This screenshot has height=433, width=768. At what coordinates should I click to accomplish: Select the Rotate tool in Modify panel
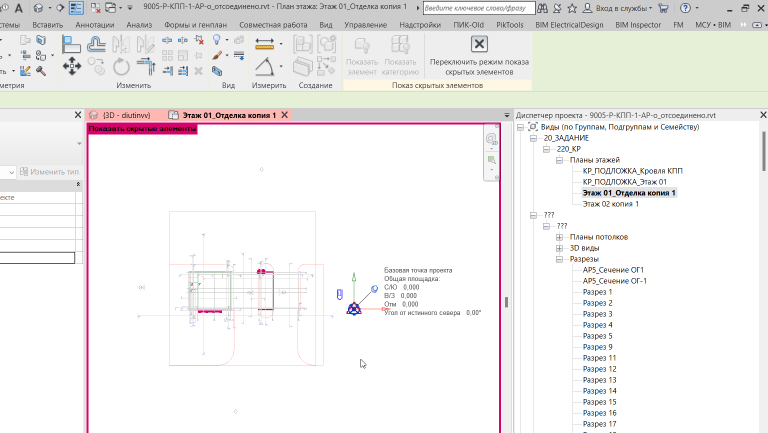tap(121, 66)
